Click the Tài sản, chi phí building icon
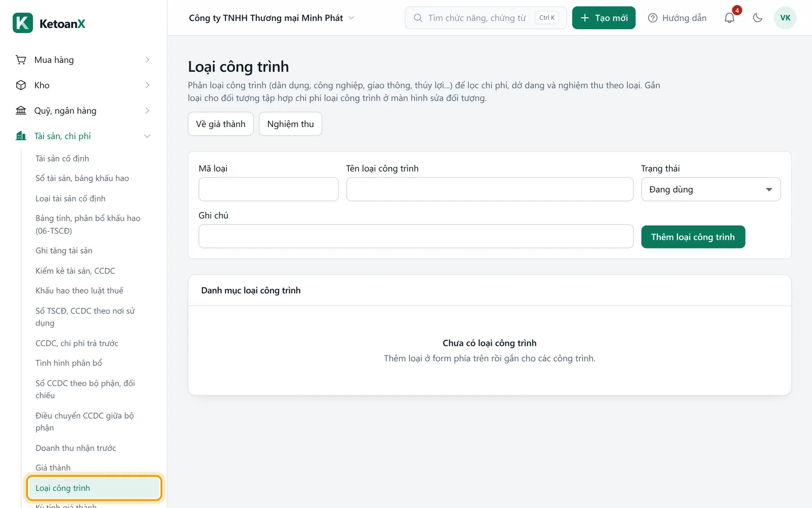Screen dimensions: 812x508 click(21, 136)
